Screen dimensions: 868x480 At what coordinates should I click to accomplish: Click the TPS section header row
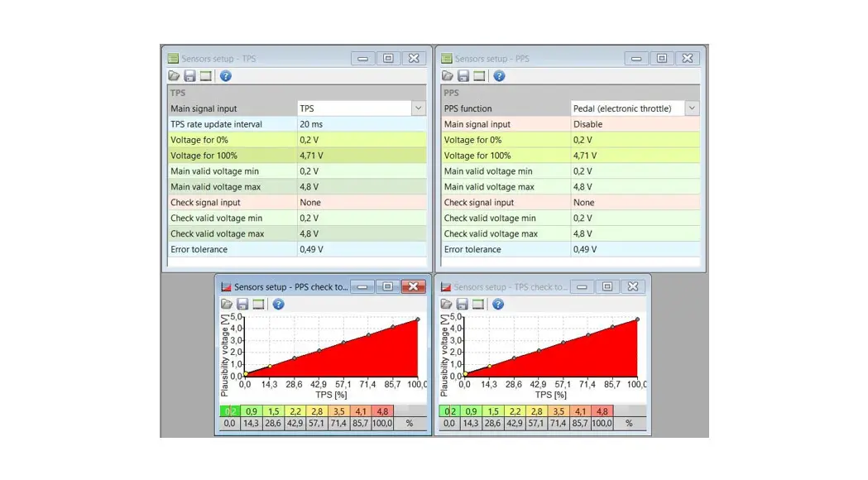(x=297, y=93)
